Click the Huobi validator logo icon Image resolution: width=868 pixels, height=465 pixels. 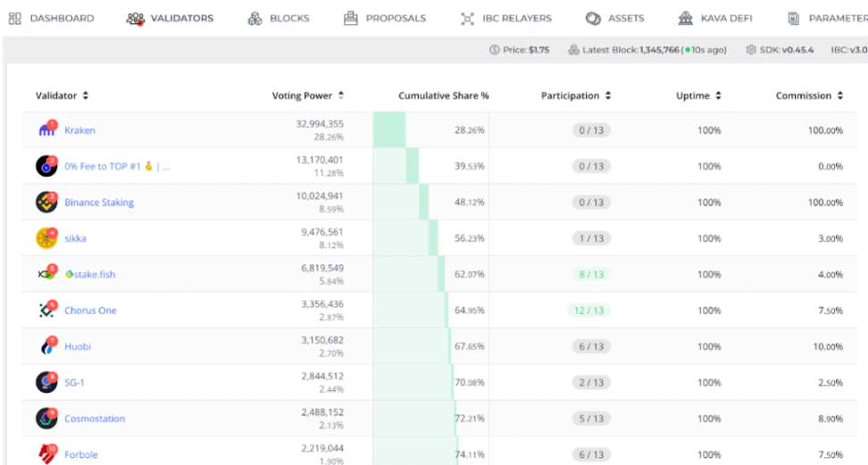46,346
